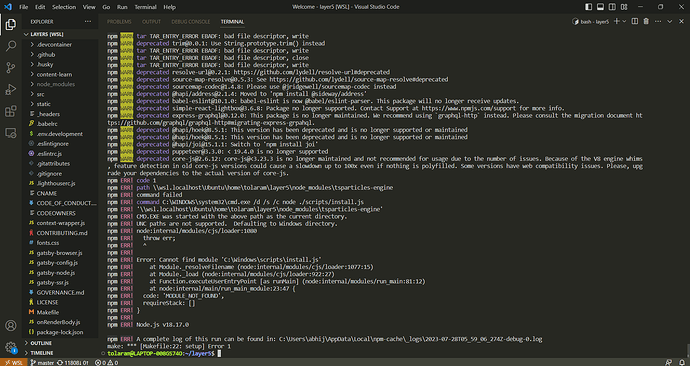
Task: Open the Run and Debug view
Action: [11, 89]
